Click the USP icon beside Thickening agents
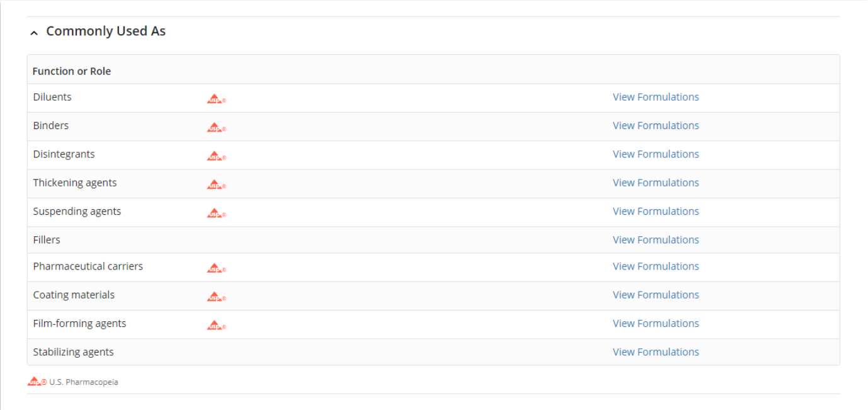The height and width of the screenshot is (410, 868). (216, 185)
